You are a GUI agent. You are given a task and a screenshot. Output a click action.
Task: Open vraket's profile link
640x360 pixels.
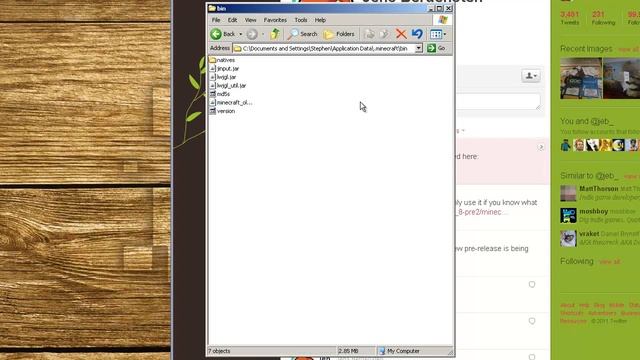(x=589, y=233)
